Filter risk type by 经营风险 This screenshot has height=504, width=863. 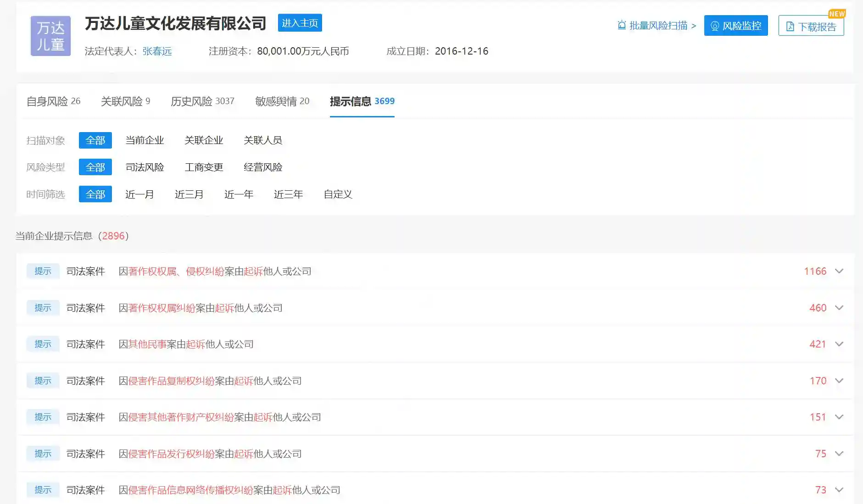[x=263, y=167]
